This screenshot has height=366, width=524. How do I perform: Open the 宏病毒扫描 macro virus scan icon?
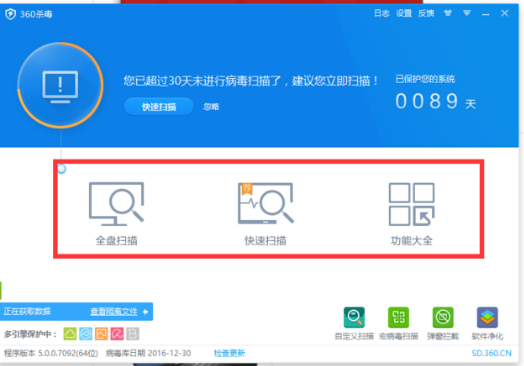point(398,317)
